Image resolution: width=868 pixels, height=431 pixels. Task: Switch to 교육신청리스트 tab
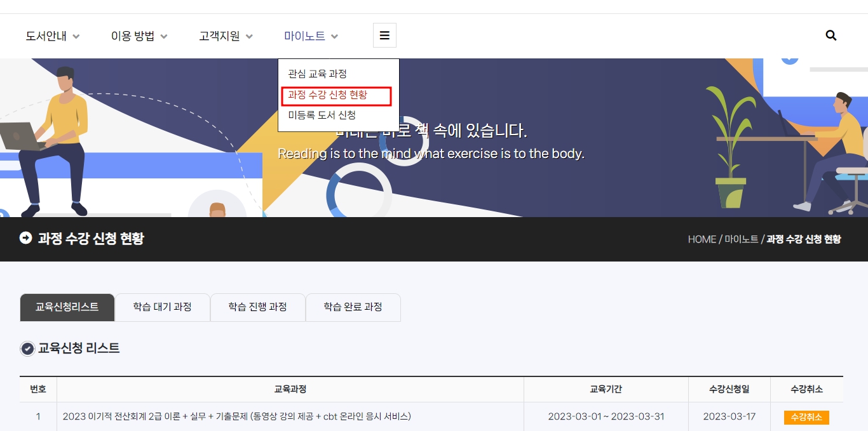[67, 307]
